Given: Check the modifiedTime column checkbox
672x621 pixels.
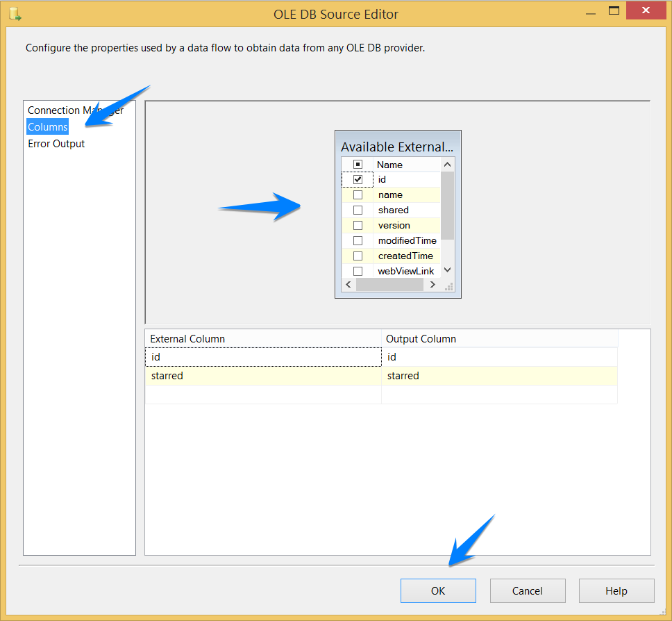Looking at the screenshot, I should (358, 240).
